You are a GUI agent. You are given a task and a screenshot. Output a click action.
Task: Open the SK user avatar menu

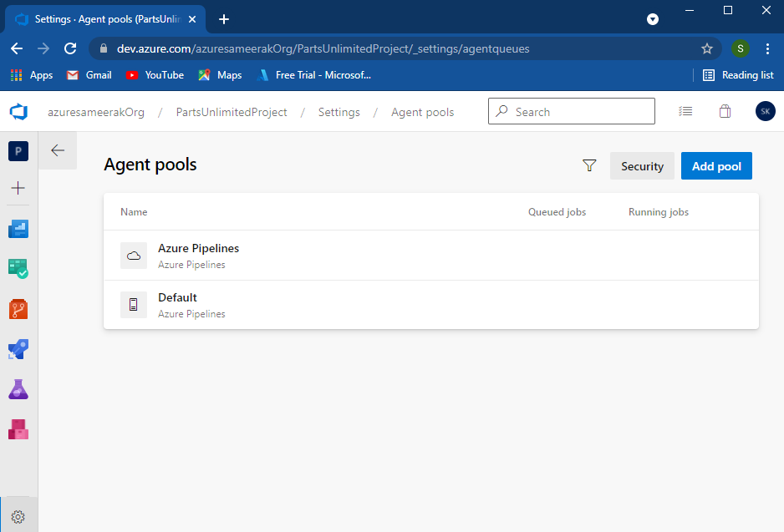pos(765,110)
